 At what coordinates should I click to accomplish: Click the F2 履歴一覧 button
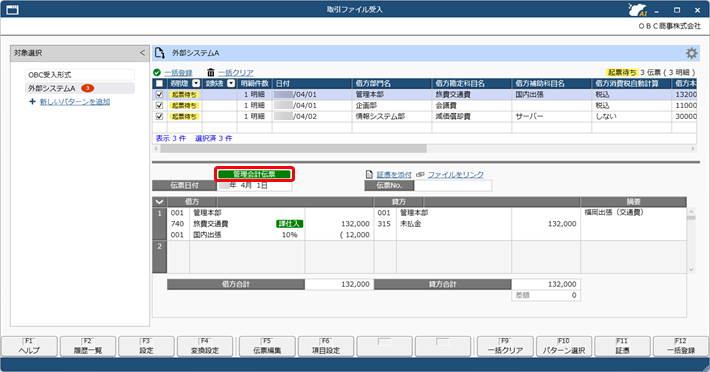click(x=88, y=346)
